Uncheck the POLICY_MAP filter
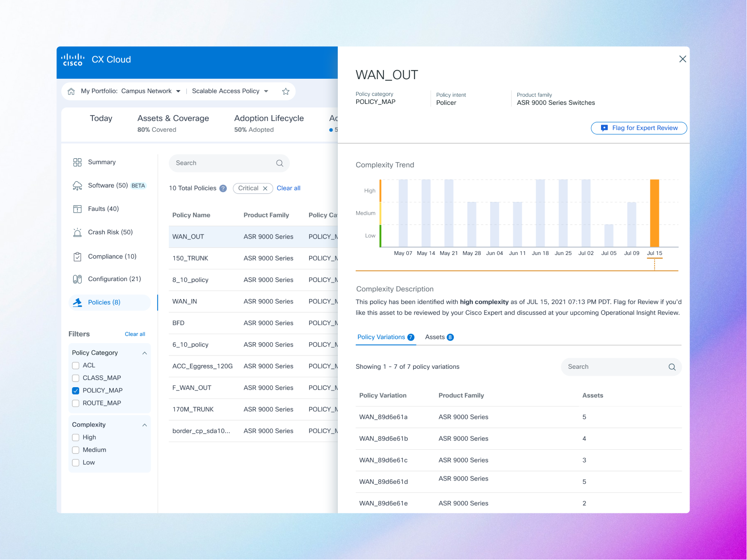 pos(76,391)
